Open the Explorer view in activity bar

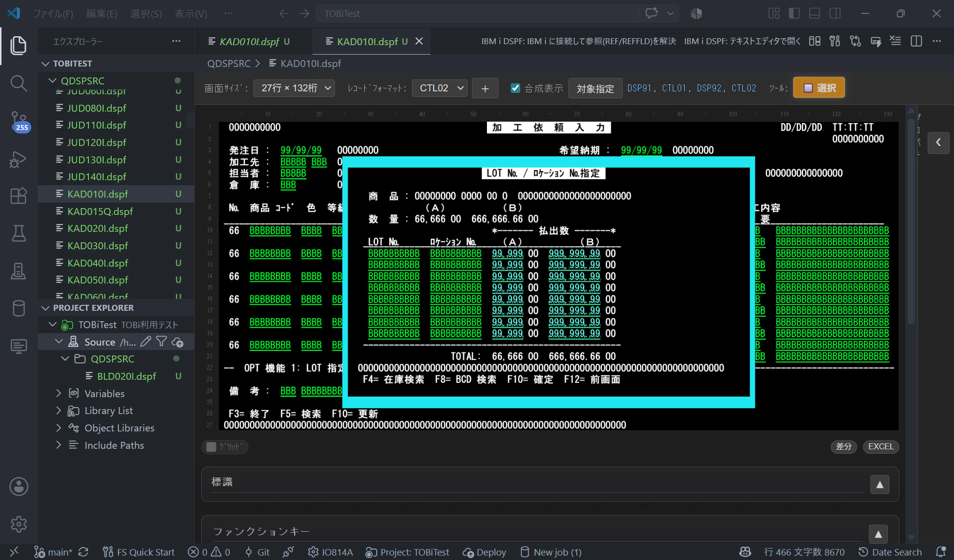pyautogui.click(x=18, y=46)
